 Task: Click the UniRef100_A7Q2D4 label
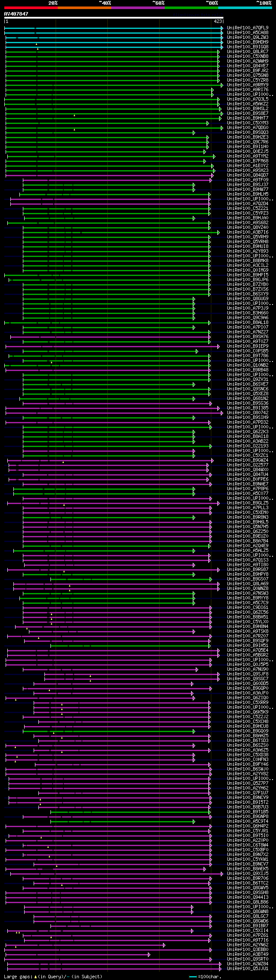[x=248, y=203]
